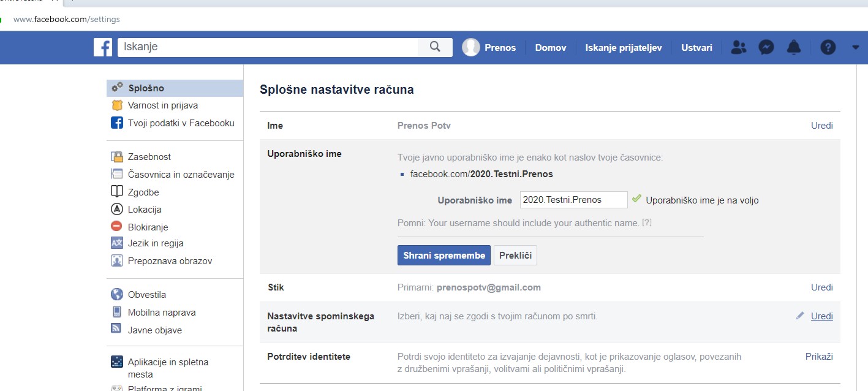
Task: Open the friend requests icon
Action: tap(739, 47)
